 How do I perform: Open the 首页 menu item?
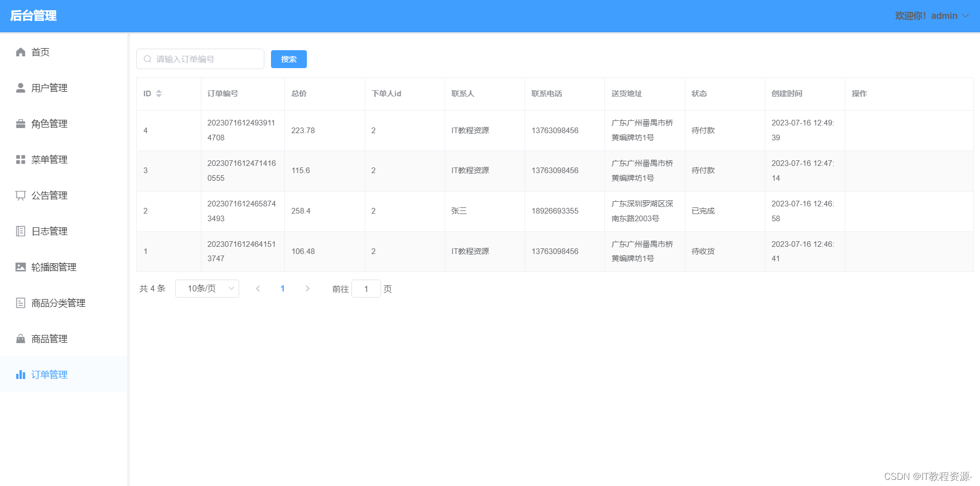pos(64,52)
